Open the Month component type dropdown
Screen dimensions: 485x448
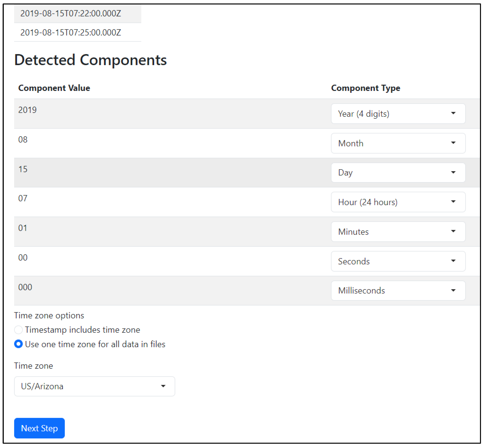point(398,143)
